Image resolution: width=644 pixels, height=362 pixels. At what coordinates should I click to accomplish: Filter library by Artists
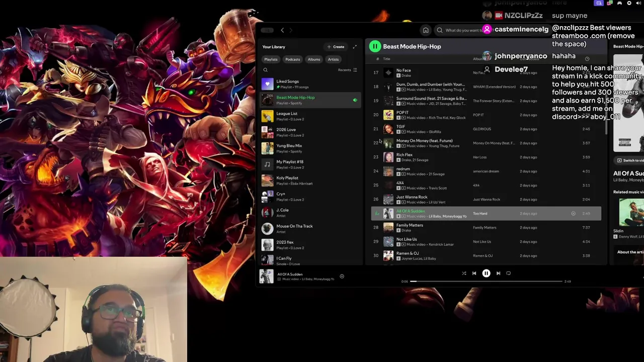[334, 59]
